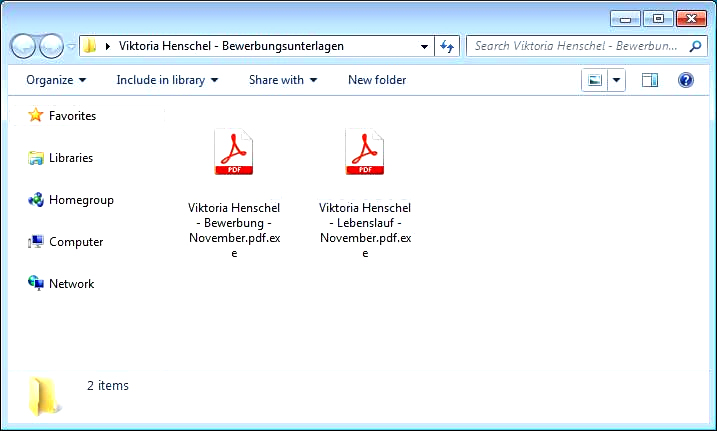The image size is (717, 431).
Task: Click file name Bewerbung - November.pdf.exe
Action: [234, 230]
